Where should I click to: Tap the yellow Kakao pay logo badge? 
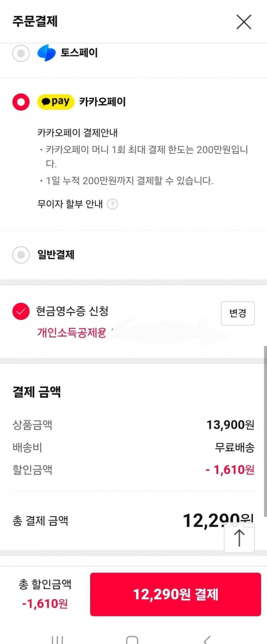click(56, 102)
